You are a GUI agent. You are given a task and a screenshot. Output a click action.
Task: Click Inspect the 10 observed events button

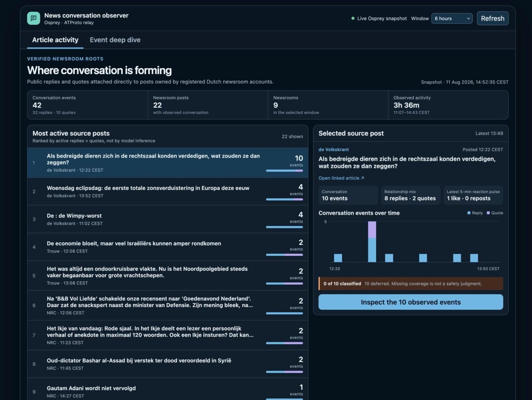[x=411, y=302]
